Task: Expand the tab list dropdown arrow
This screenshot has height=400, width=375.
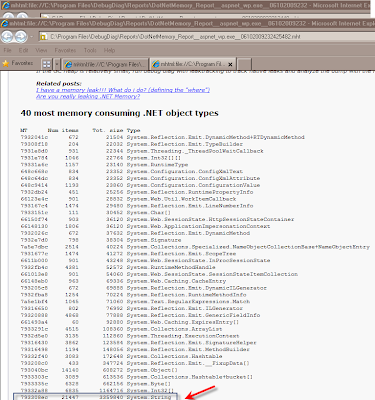Action: 57,64
